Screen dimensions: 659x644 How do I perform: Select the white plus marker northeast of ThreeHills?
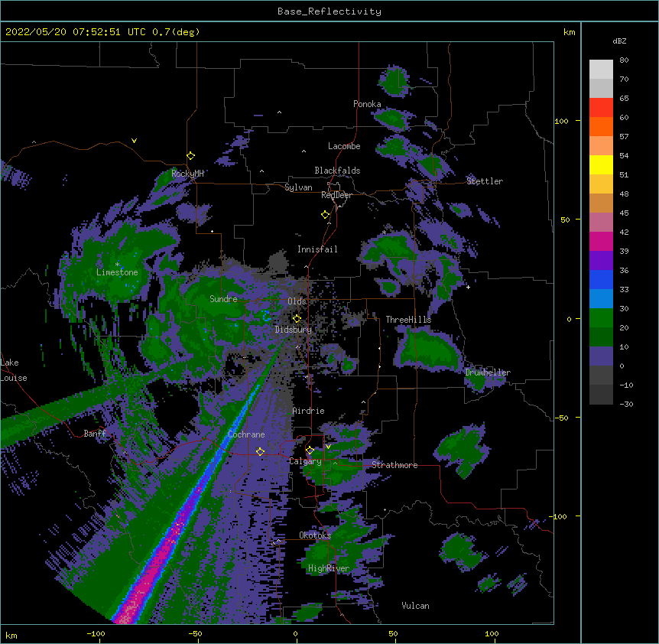coord(468,287)
